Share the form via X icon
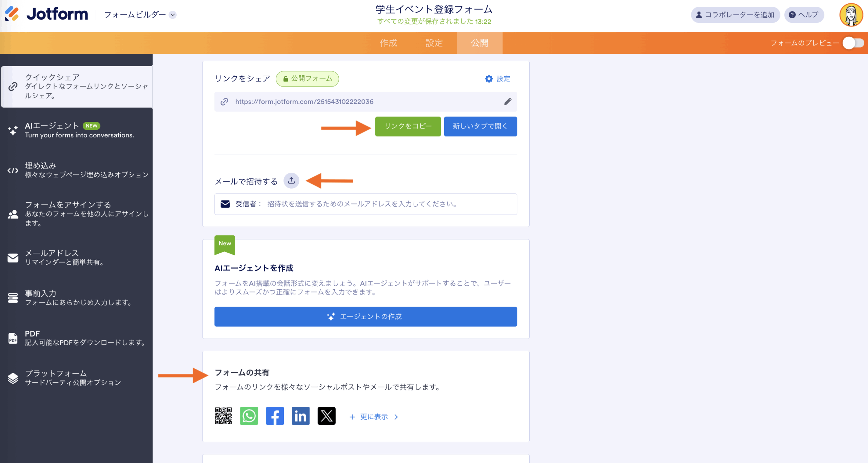 [x=327, y=416]
